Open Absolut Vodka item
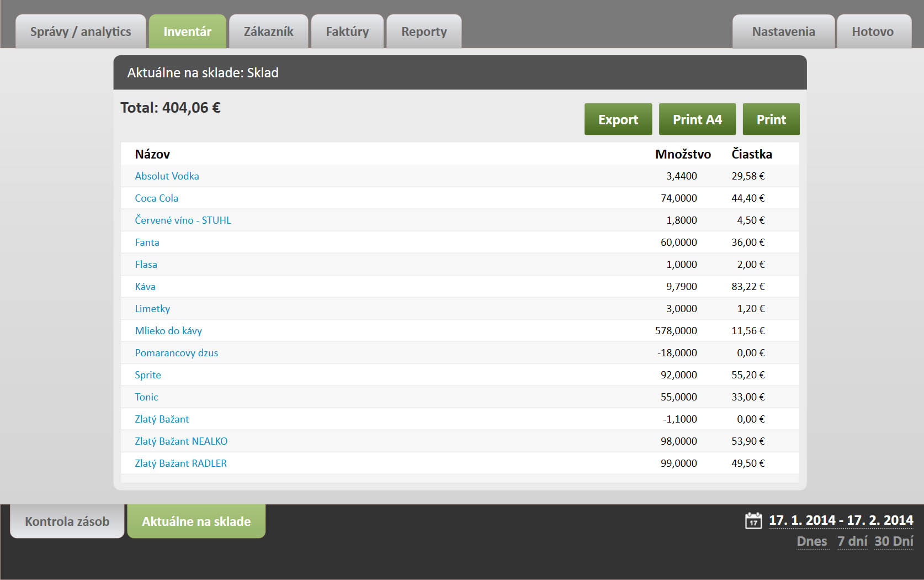This screenshot has height=580, width=924. (x=167, y=176)
